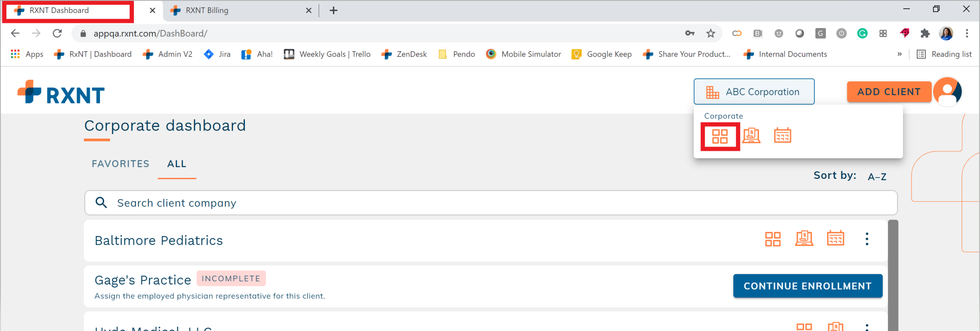This screenshot has width=980, height=331.
Task: Click the Baltimore Pediatrics client name
Action: coord(159,240)
